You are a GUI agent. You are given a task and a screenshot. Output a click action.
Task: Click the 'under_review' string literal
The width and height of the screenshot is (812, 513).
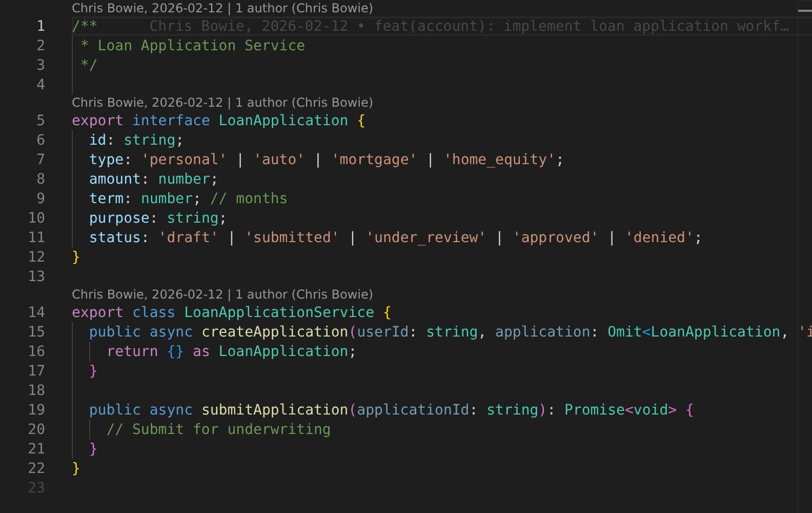point(425,238)
